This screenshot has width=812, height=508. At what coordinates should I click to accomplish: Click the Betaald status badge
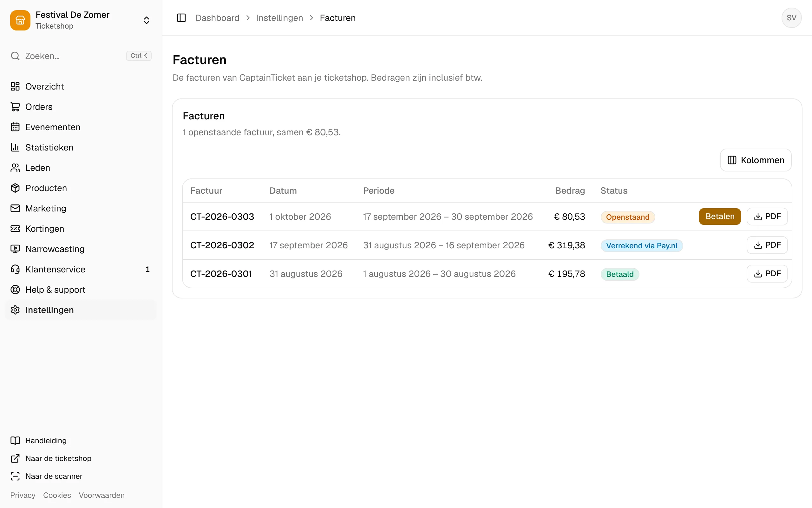(x=620, y=274)
